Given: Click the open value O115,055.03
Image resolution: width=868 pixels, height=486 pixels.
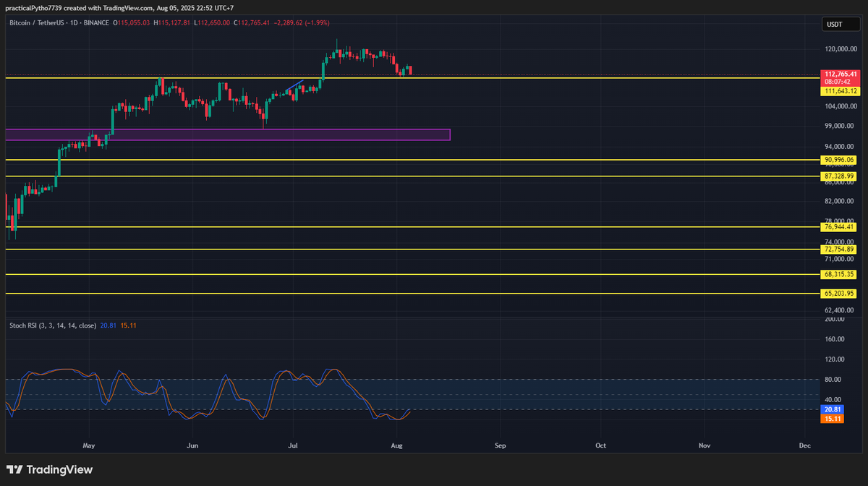Looking at the screenshot, I should pos(131,23).
